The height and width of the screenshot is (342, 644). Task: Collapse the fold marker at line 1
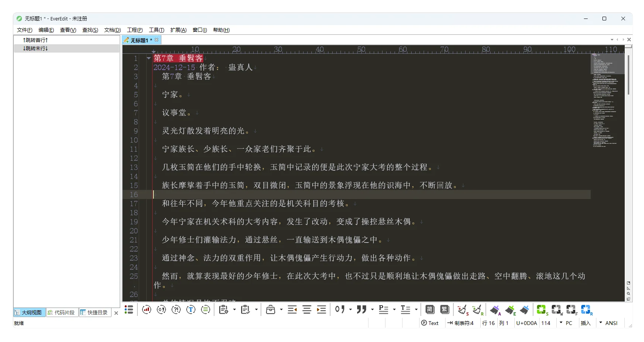click(149, 58)
